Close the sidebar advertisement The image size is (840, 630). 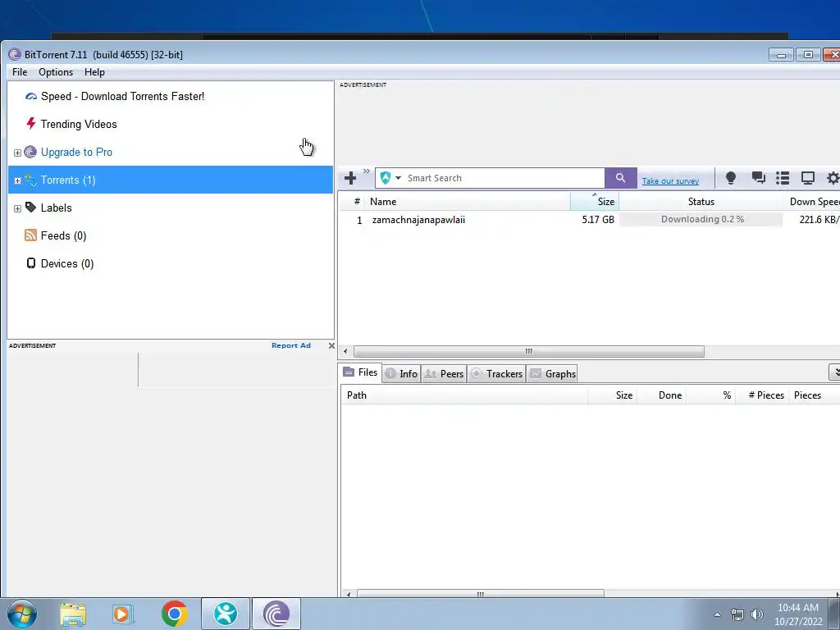(331, 345)
